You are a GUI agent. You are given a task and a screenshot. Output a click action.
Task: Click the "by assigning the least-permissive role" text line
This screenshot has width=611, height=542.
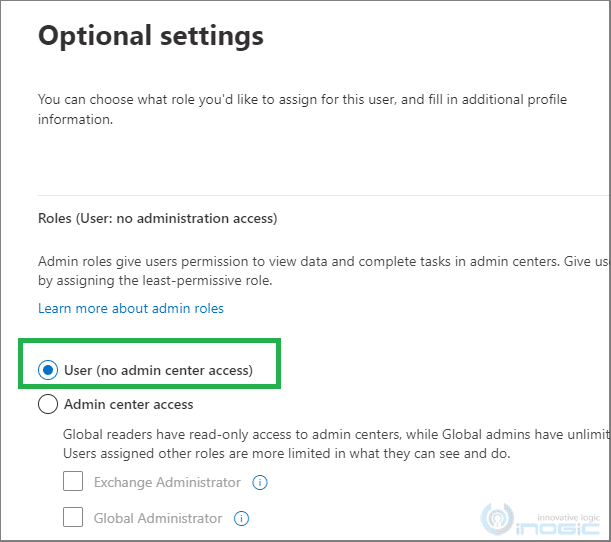tap(155, 281)
